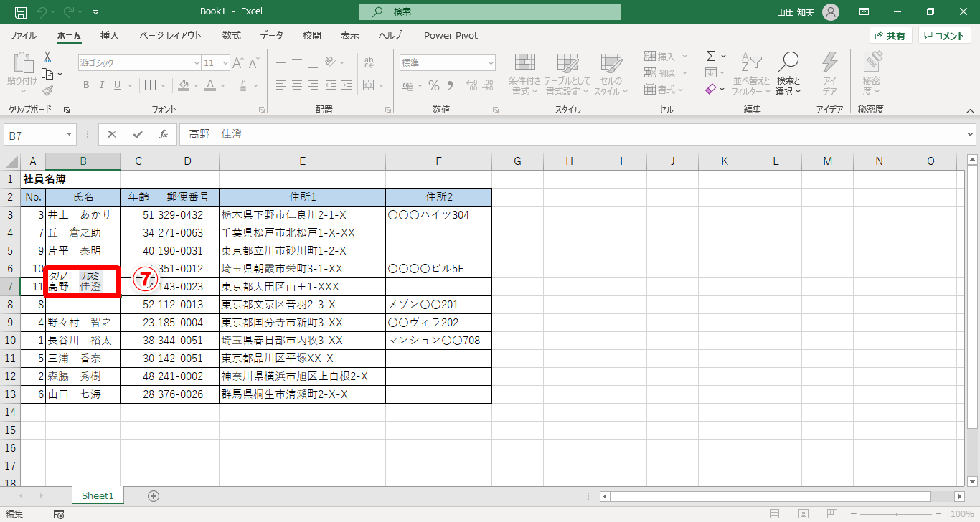980x522 pixels.
Task: Click the Percent Style icon
Action: 434,85
